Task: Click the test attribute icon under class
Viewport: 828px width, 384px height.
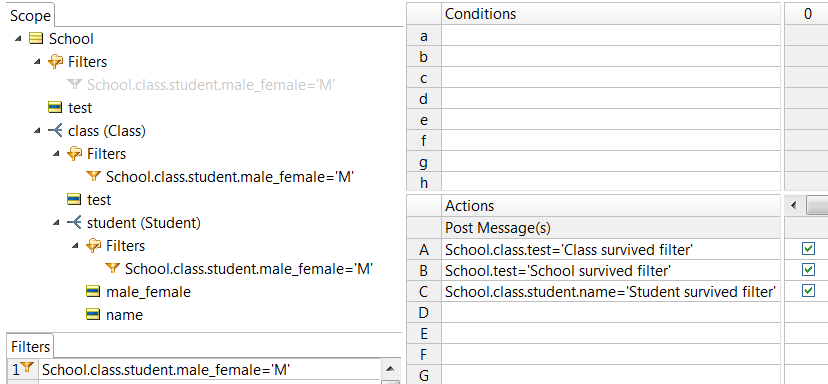Action: (74, 200)
